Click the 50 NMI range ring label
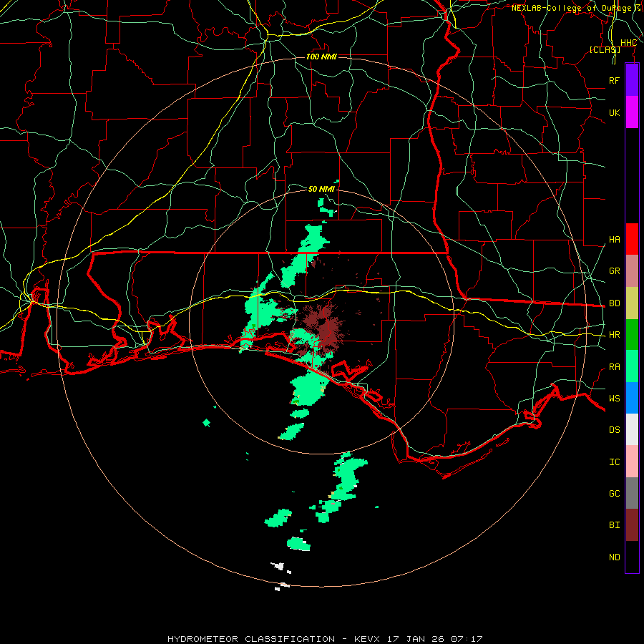644x644 pixels. point(321,189)
